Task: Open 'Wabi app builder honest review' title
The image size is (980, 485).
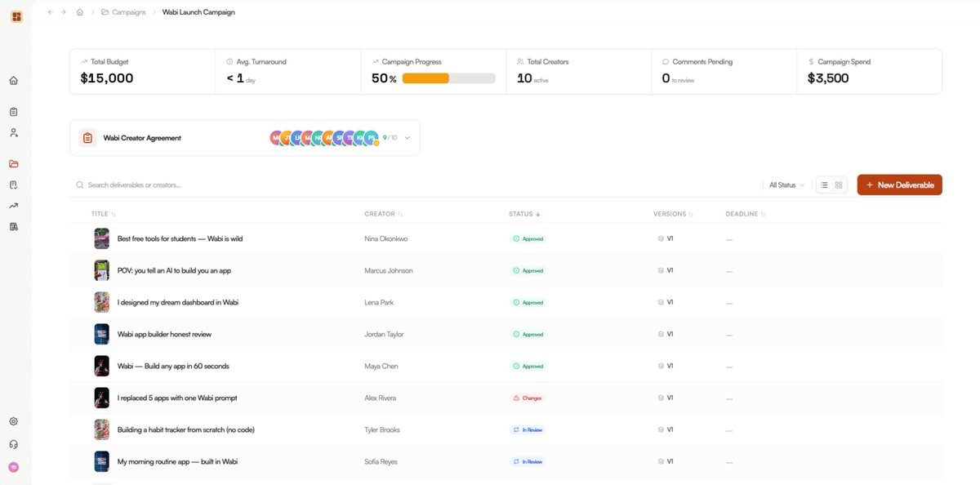Action: [164, 335]
